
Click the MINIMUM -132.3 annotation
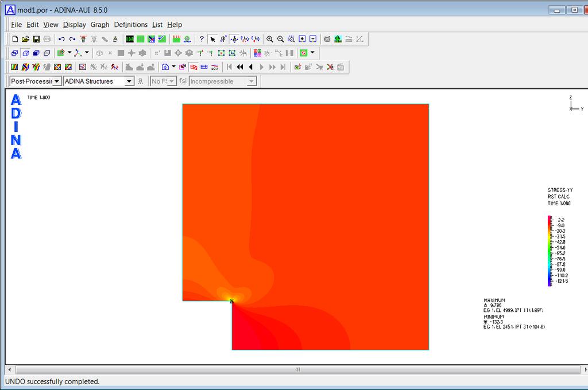[x=514, y=322]
